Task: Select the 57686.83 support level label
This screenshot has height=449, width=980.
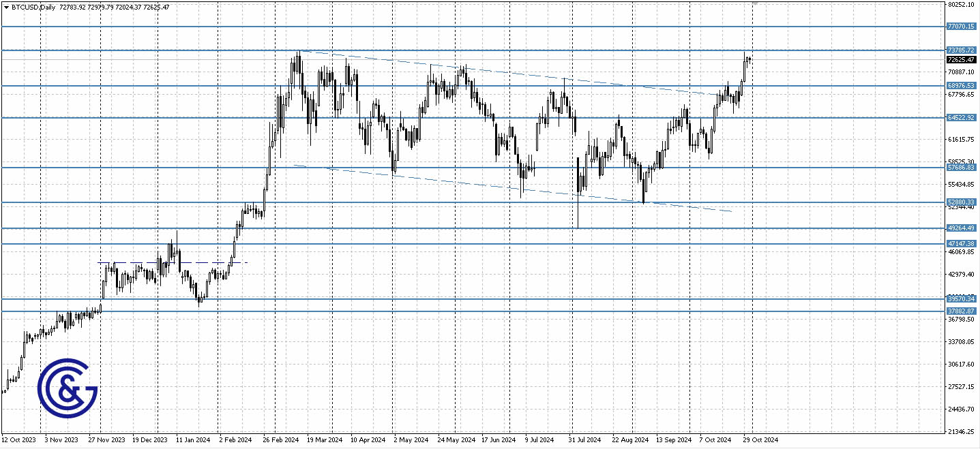Action: coord(961,168)
